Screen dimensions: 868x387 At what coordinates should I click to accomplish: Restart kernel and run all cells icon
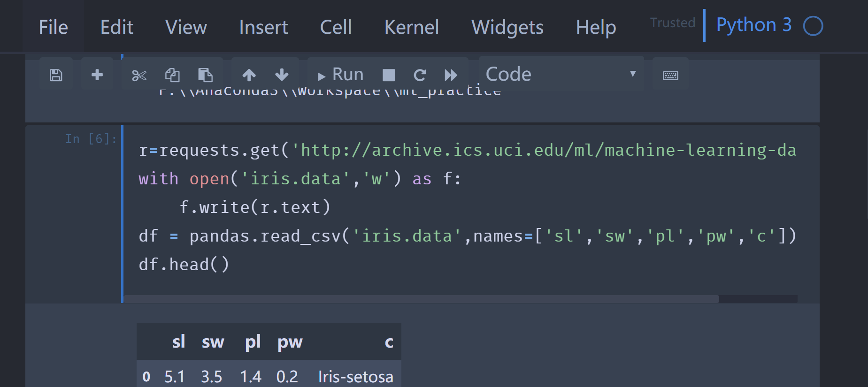pyautogui.click(x=451, y=75)
